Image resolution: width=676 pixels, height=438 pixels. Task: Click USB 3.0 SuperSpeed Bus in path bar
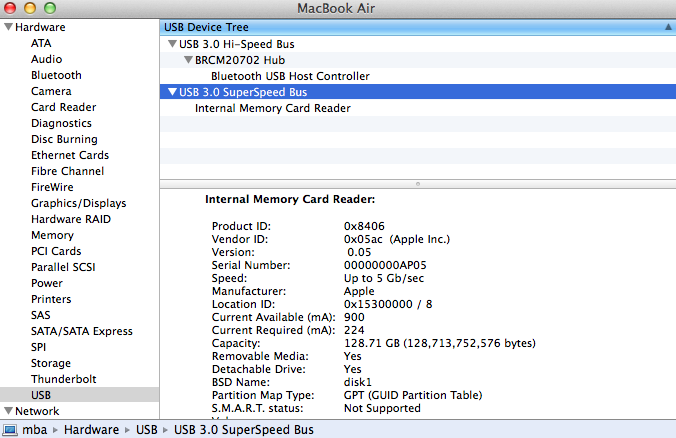[x=244, y=430]
